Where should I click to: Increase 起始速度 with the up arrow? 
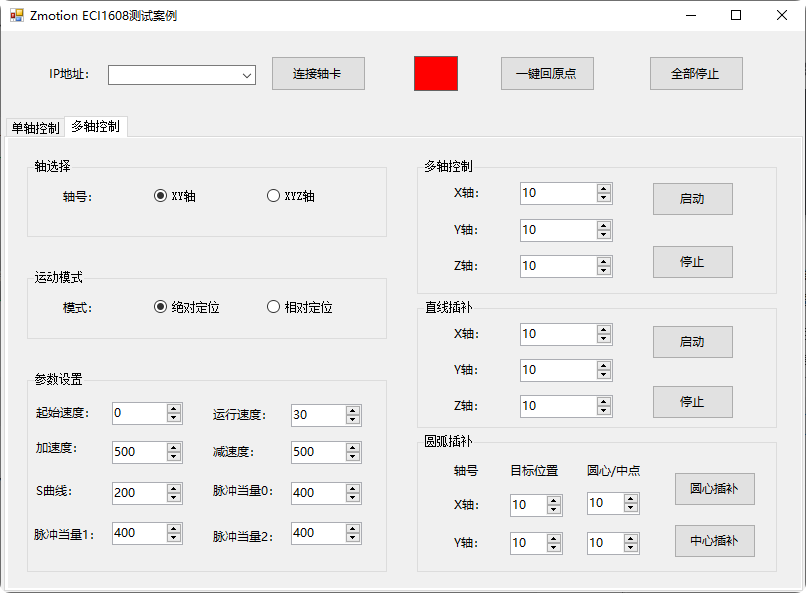(x=174, y=409)
